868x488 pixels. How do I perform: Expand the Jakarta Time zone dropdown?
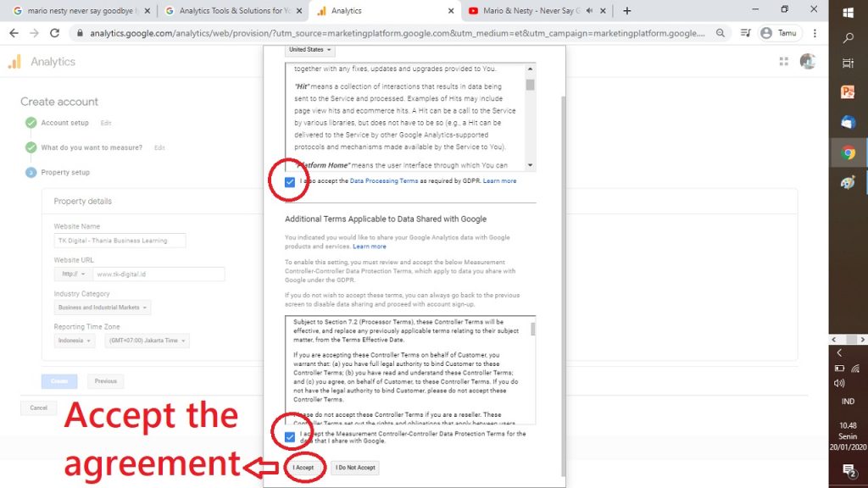coord(146,341)
